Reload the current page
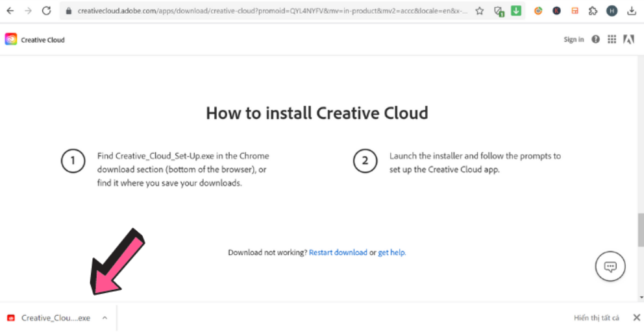This screenshot has width=644, height=332. pos(46,11)
